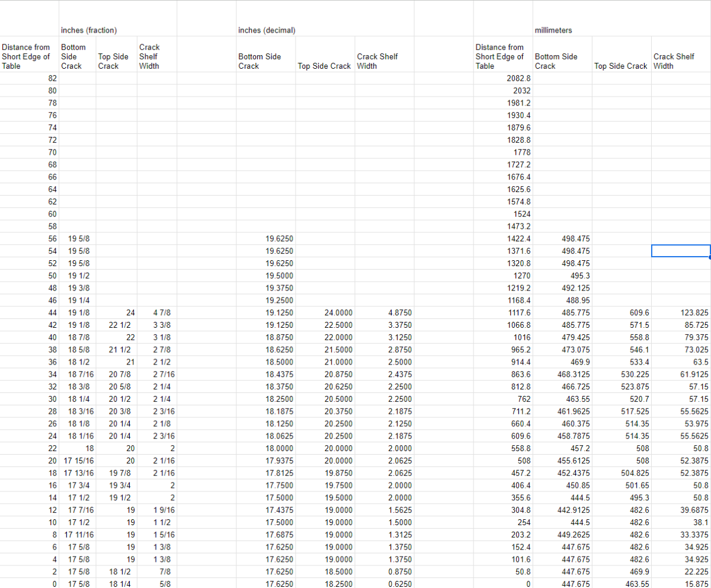Select the fraction cell reading 18 7/8
Screen dimensions: 711x588
click(x=78, y=337)
